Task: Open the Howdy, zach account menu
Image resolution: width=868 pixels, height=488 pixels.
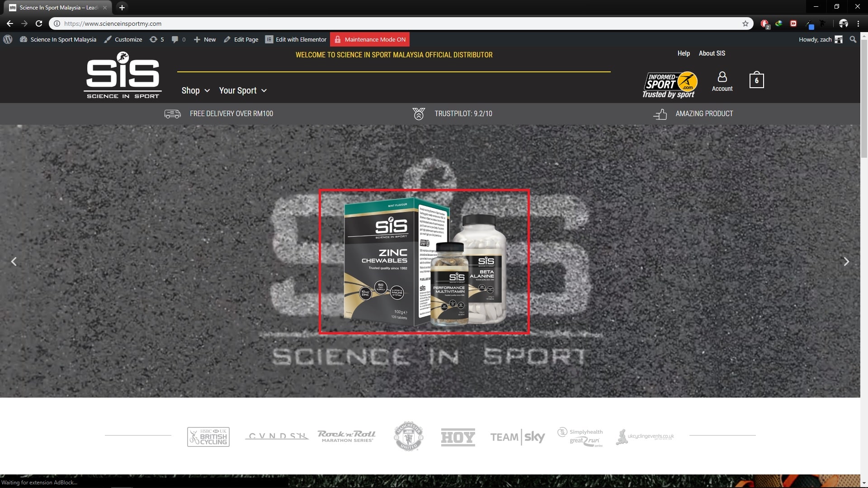Action: 820,39
